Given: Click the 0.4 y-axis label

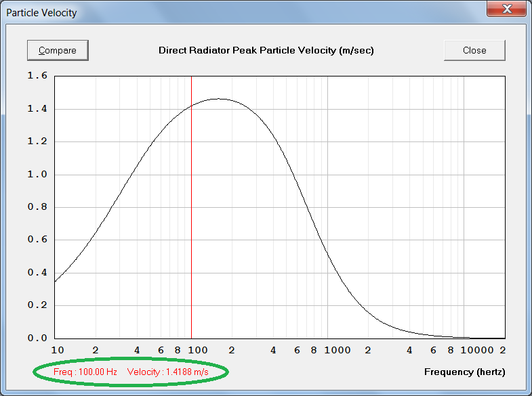Looking at the screenshot, I should 37,273.
